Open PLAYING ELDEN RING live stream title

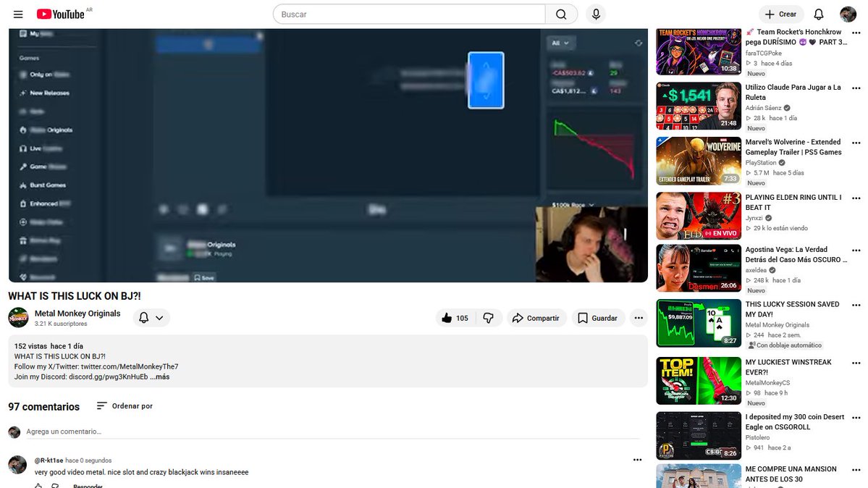click(793, 202)
